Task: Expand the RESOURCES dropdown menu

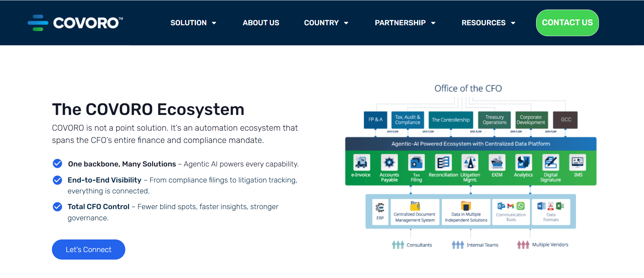Action: 488,23
